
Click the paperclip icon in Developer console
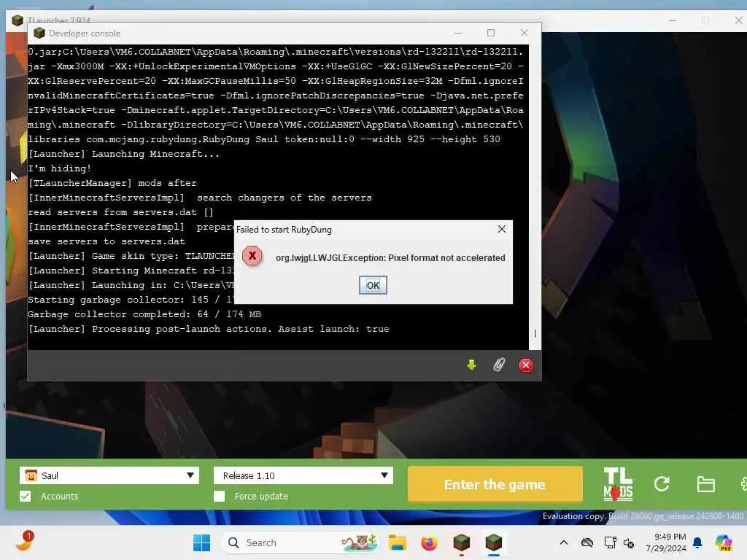pyautogui.click(x=498, y=365)
